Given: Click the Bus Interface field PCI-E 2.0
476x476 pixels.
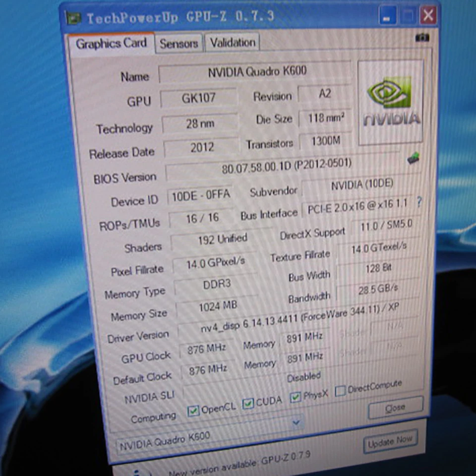Looking at the screenshot, I should click(x=357, y=207).
